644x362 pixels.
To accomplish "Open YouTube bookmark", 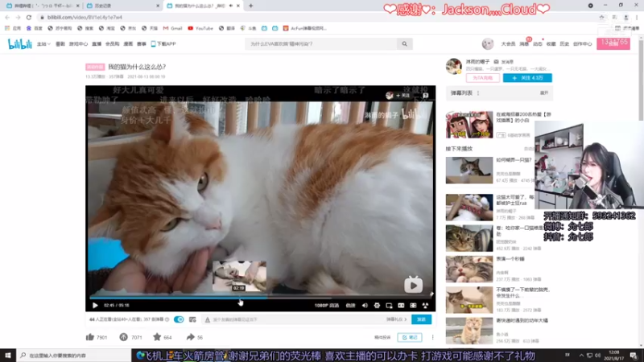I will (200, 28).
